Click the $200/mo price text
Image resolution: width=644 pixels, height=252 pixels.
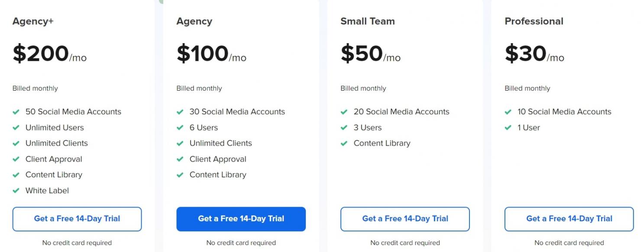click(x=49, y=54)
